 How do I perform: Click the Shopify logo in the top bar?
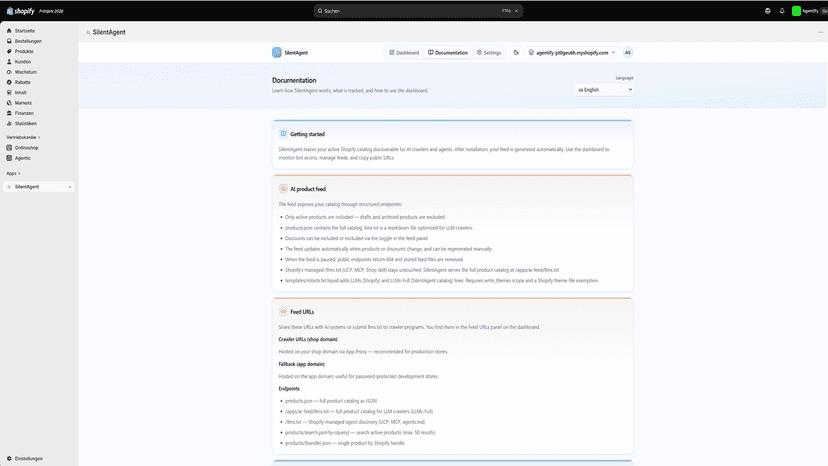tap(20, 11)
